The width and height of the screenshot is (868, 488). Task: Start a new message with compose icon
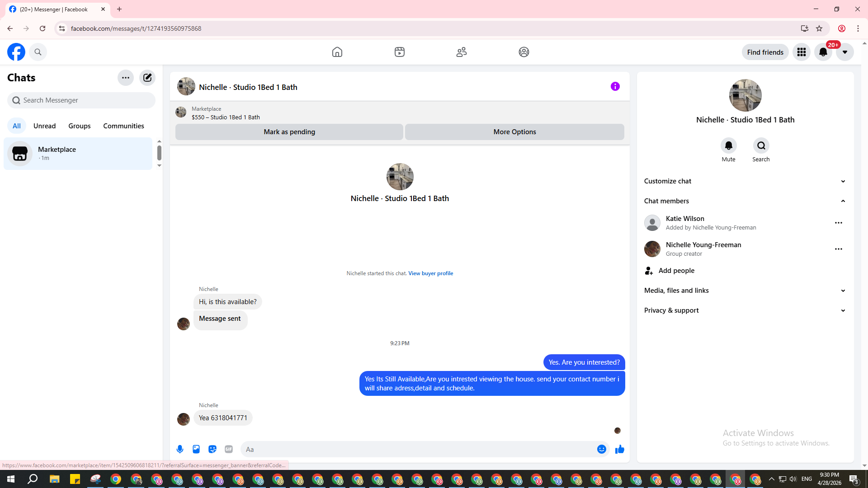pyautogui.click(x=147, y=78)
